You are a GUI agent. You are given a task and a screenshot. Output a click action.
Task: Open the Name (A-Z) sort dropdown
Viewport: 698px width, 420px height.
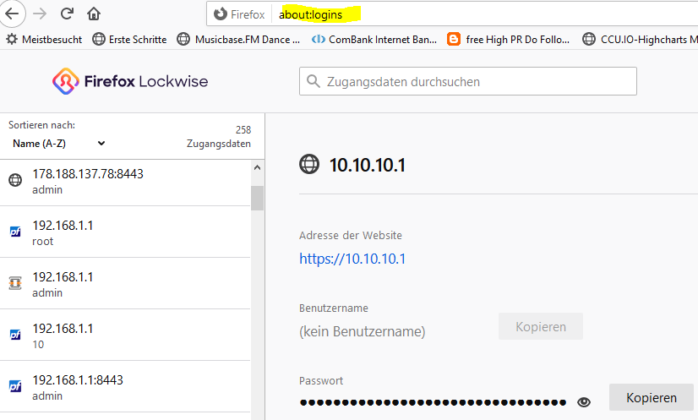tap(58, 143)
